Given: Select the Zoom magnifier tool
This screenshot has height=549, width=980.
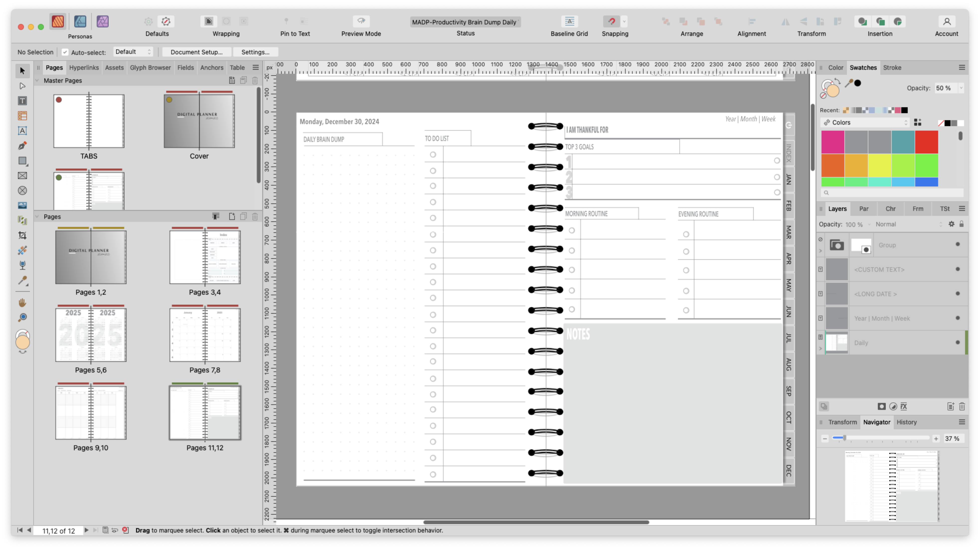Looking at the screenshot, I should coord(22,317).
